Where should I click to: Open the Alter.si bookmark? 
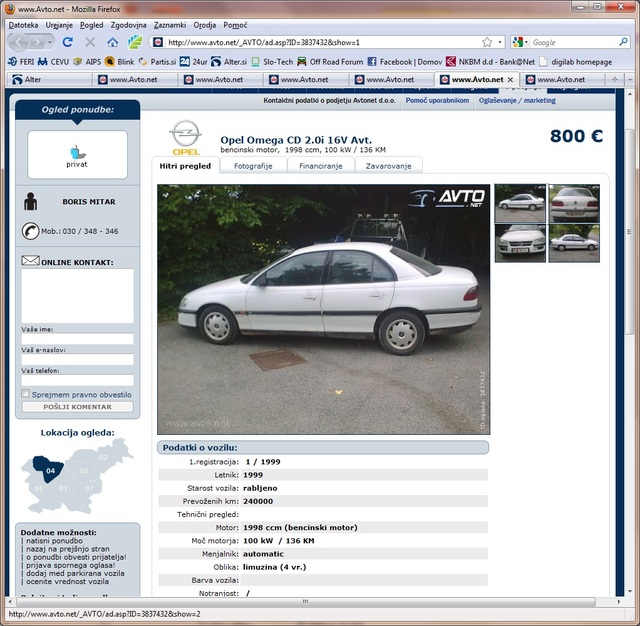[229, 62]
